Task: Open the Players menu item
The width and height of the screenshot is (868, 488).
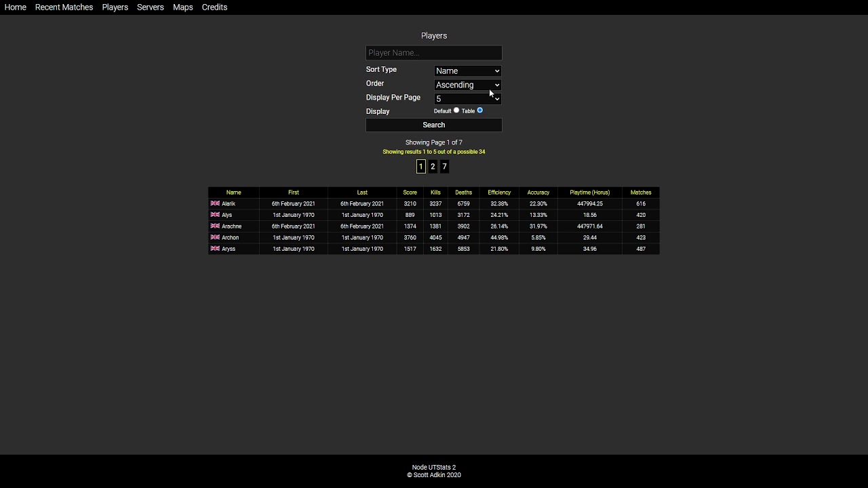Action: (115, 7)
